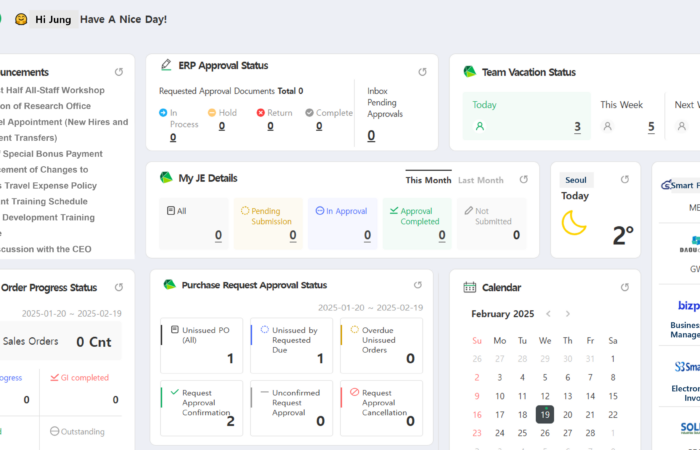This screenshot has height=450, width=700.
Task: Refresh the ERP Approval Status widget
Action: (422, 72)
